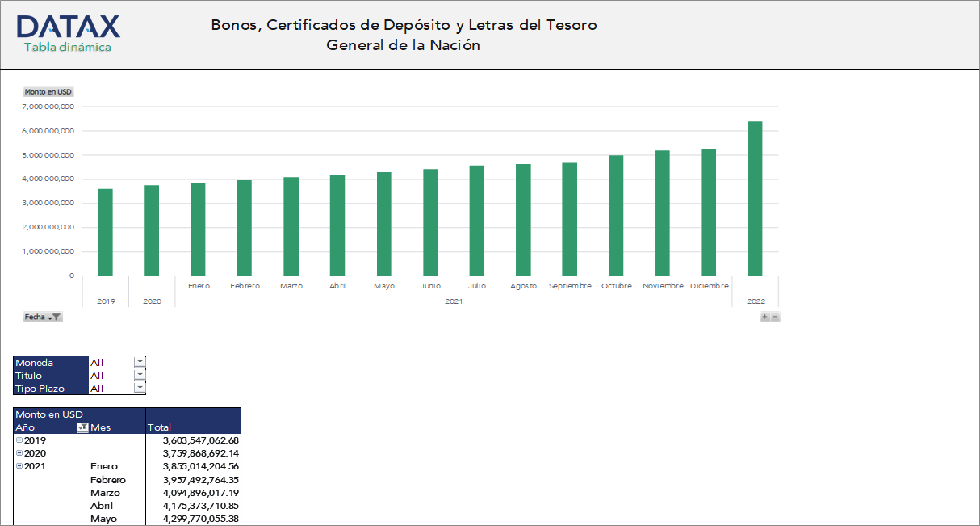Open the Tipo Plazo 'All' dropdown
The width and height of the screenshot is (980, 526).
(x=139, y=388)
